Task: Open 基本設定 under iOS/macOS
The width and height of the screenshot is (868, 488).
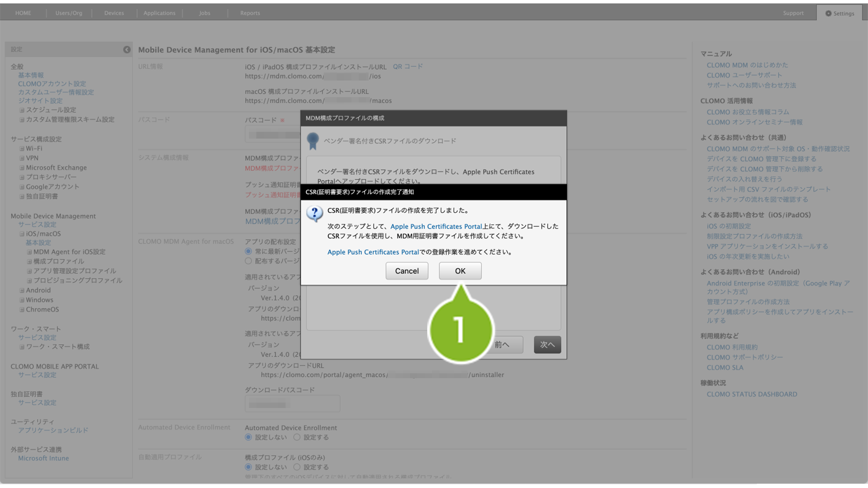Action: point(38,243)
